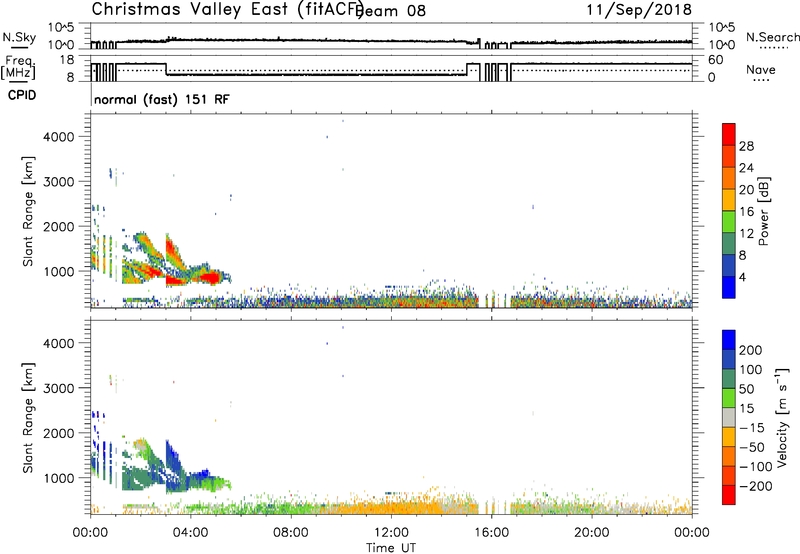This screenshot has width=800, height=554.
Task: Click the '200' label on the Velocity color bar
Action: click(x=751, y=350)
